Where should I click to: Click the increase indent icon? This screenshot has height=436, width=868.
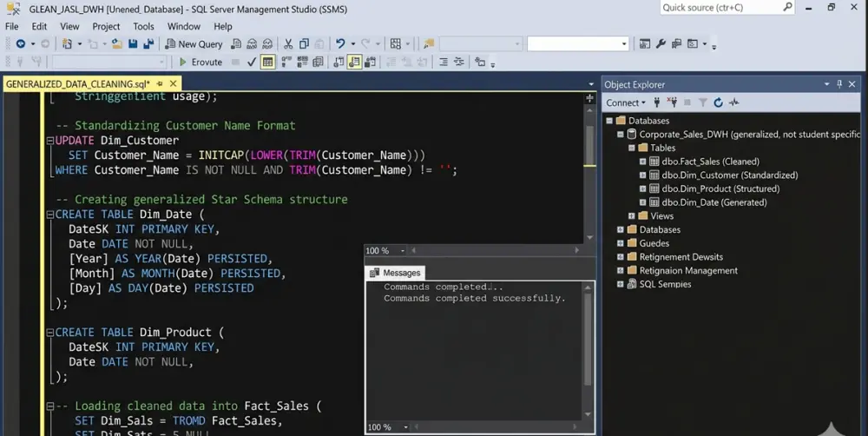coord(444,62)
